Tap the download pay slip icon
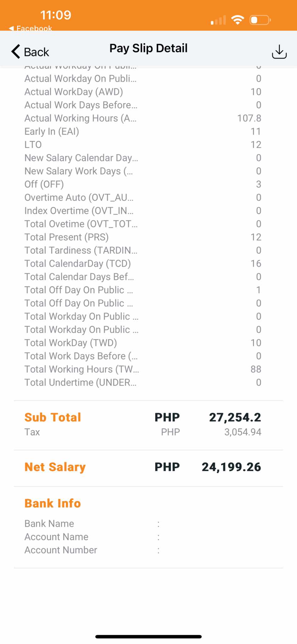The height and width of the screenshot is (644, 297). [279, 52]
